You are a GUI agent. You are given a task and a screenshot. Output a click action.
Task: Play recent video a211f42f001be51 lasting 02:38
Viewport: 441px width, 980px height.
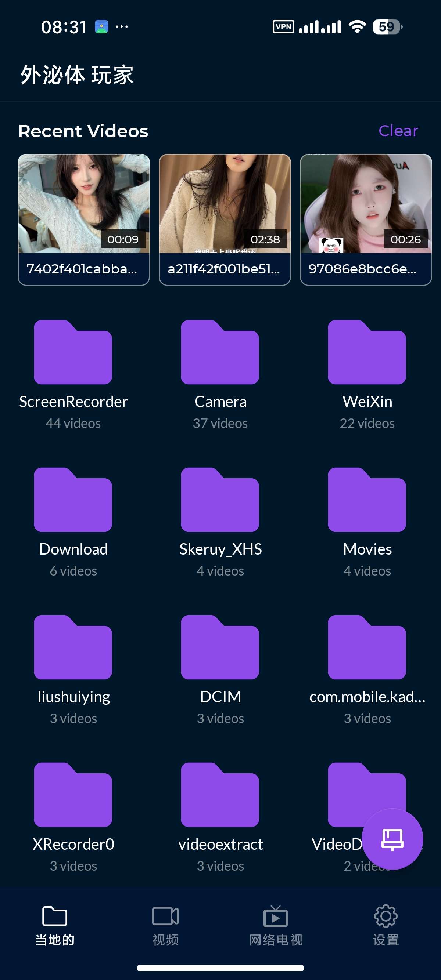click(225, 219)
